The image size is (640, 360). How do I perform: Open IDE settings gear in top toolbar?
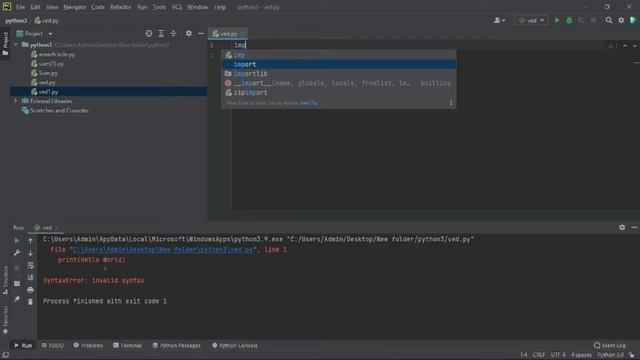coord(621,20)
